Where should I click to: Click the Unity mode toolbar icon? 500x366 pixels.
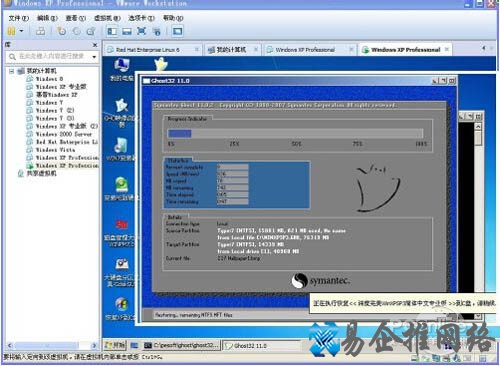(156, 31)
